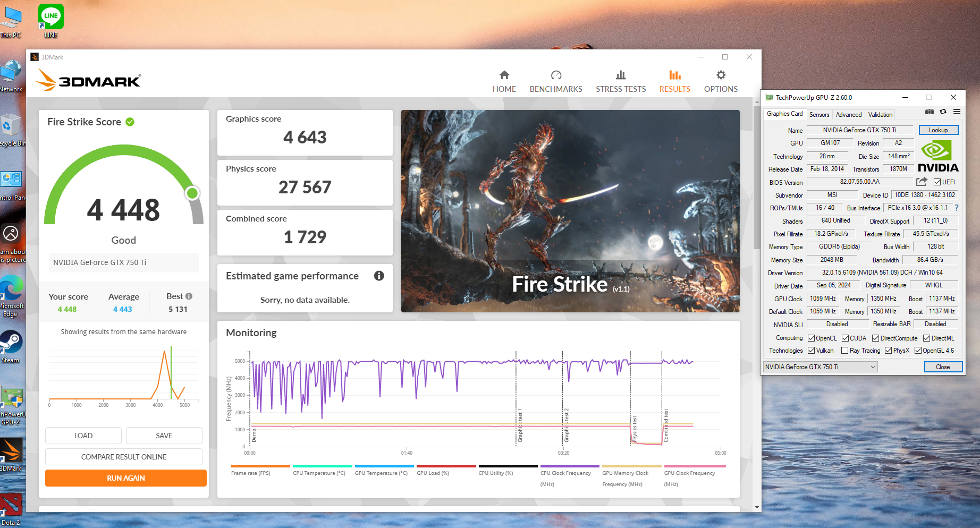Click info icon beside Estimated game performance
980x528 pixels.
(379, 276)
